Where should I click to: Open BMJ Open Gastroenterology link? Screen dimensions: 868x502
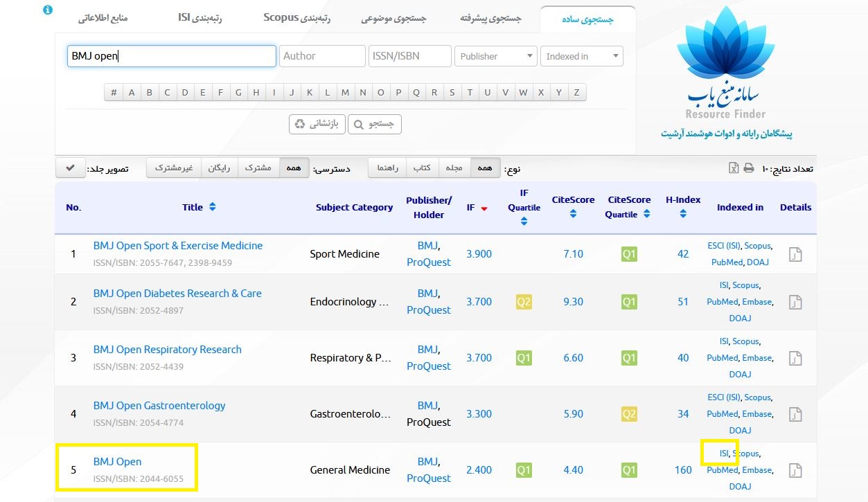[159, 406]
